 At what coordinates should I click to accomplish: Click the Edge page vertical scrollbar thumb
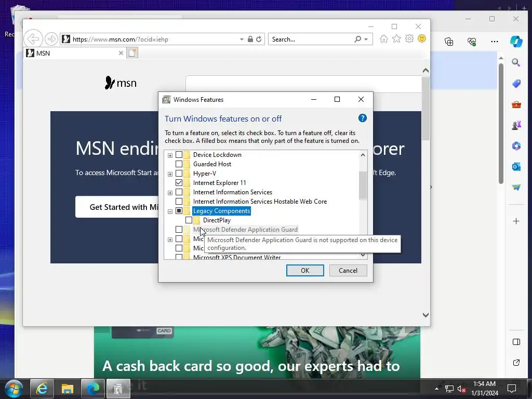[501, 124]
